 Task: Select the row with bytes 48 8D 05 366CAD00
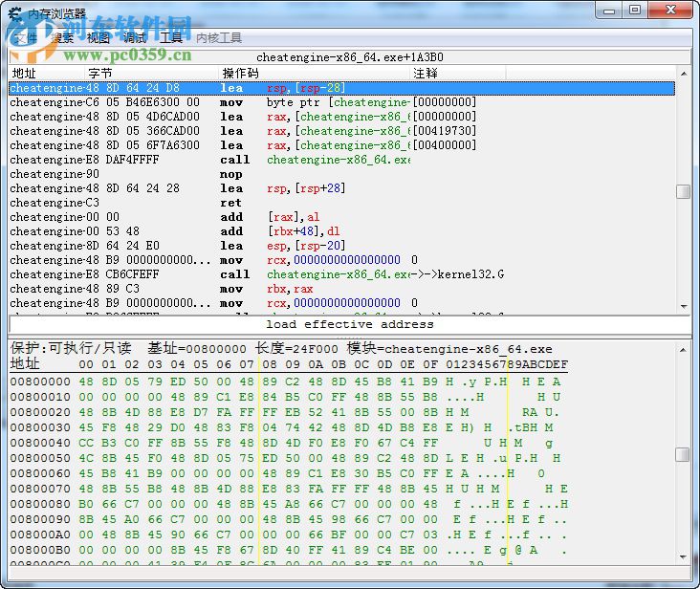pos(341,131)
